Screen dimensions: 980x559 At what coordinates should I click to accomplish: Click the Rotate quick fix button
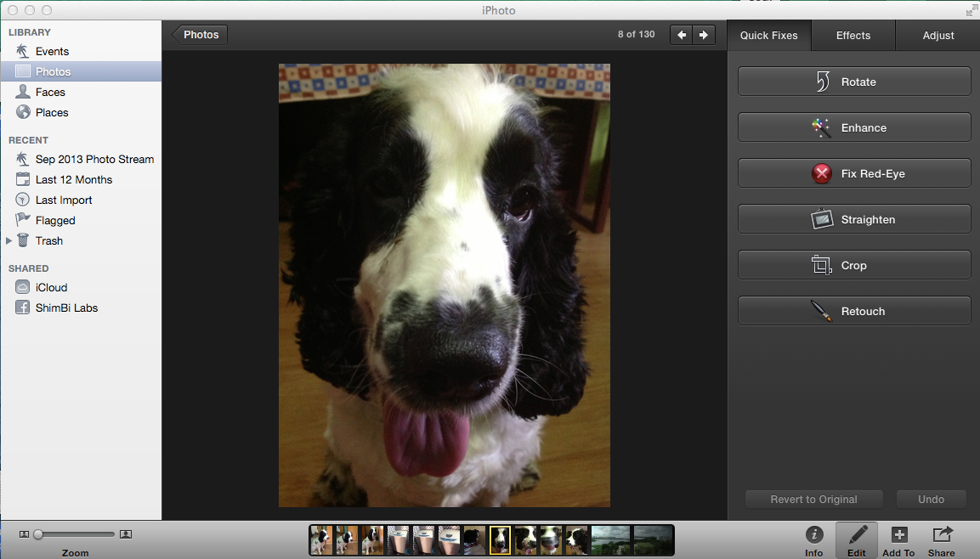pyautogui.click(x=853, y=82)
